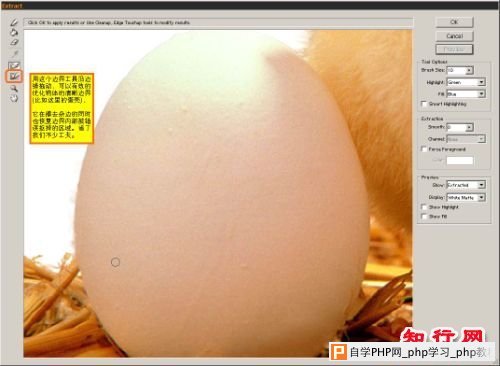Select the highlighted Edge Touchup tool
The image size is (500, 366).
(x=14, y=77)
